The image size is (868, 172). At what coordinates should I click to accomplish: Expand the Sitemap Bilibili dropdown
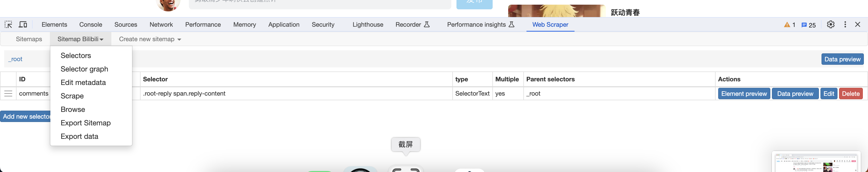[80, 39]
